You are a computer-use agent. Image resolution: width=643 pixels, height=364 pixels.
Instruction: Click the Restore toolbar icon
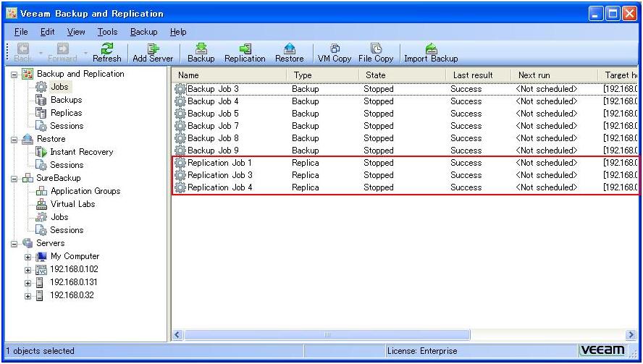[x=290, y=48]
